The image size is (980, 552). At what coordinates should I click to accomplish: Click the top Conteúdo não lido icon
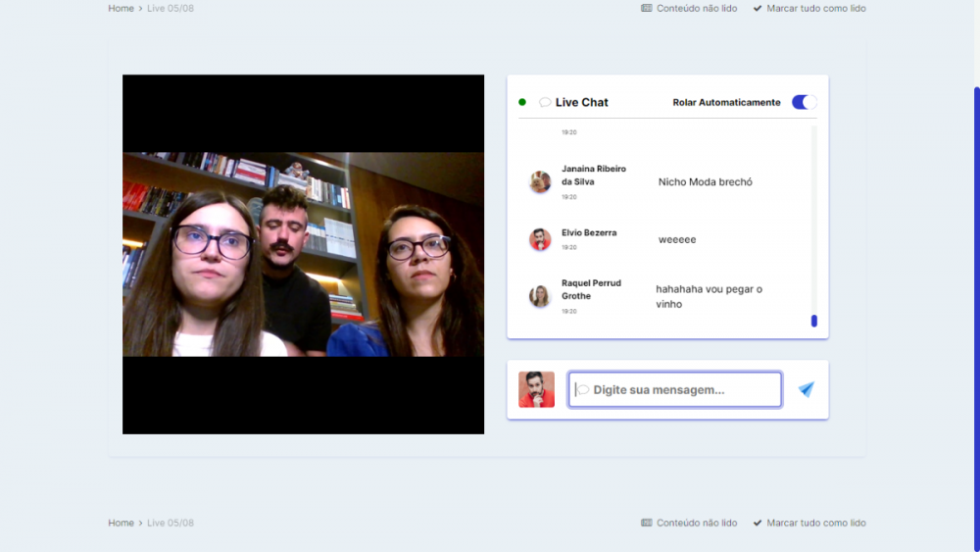(x=647, y=8)
